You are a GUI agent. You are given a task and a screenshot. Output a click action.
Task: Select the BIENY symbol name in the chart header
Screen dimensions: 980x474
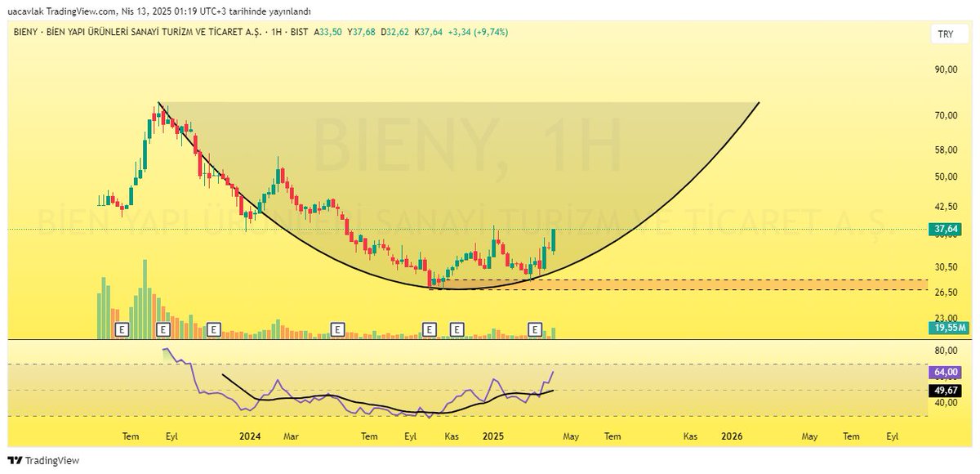26,32
